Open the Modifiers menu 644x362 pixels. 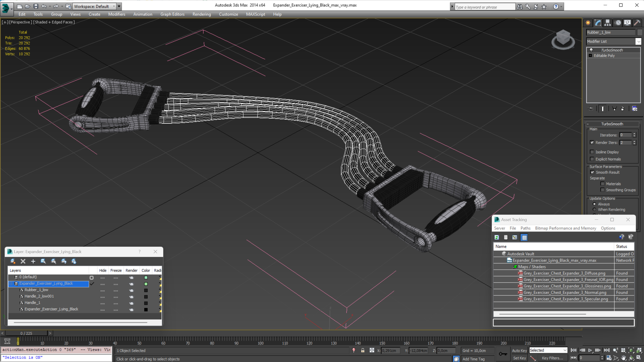(x=117, y=14)
